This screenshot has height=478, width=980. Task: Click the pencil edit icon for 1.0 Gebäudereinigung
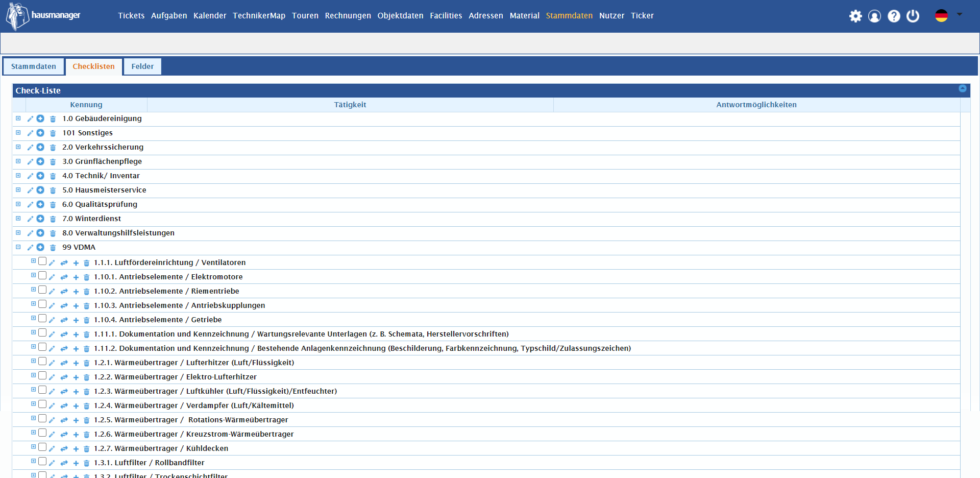pos(30,119)
